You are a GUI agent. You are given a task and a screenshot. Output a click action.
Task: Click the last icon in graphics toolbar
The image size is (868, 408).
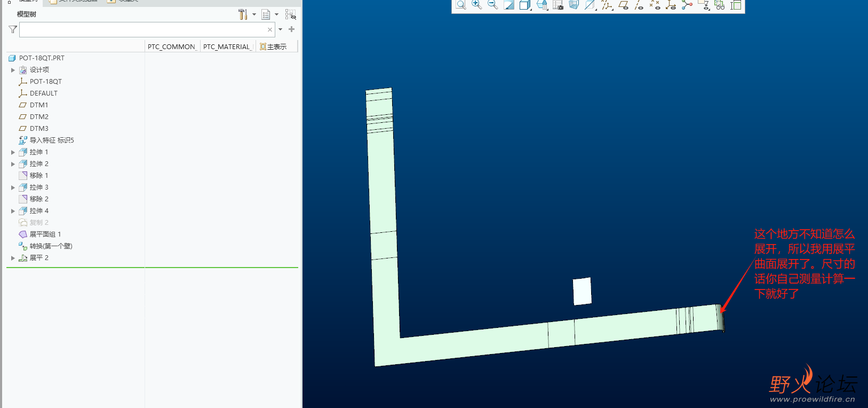736,5
